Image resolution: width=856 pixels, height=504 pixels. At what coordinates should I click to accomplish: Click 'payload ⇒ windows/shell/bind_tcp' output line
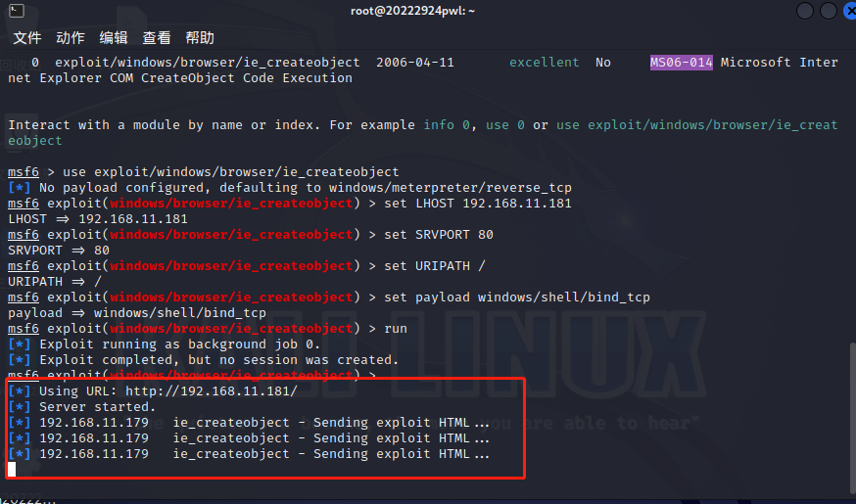[x=137, y=313]
